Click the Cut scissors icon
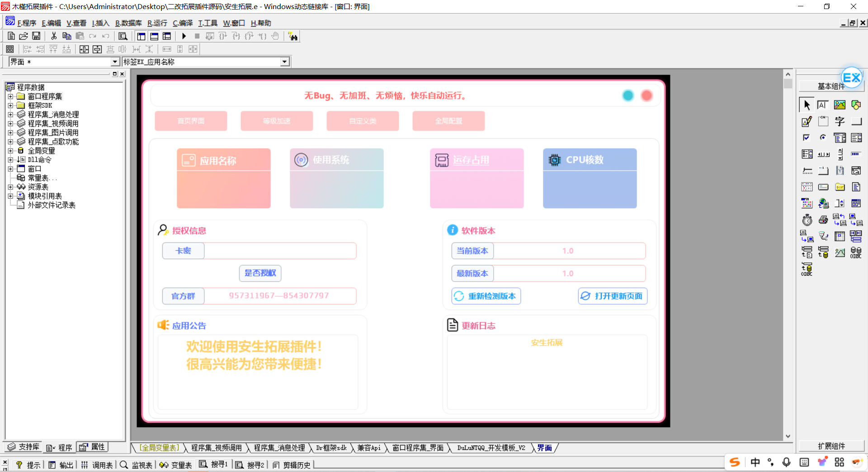 coord(54,36)
